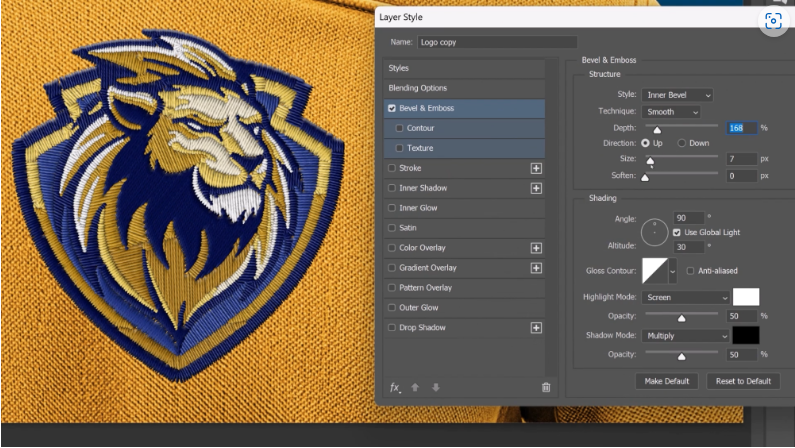Enable the Inner Glow checkbox
This screenshot has width=795, height=448.
point(391,208)
